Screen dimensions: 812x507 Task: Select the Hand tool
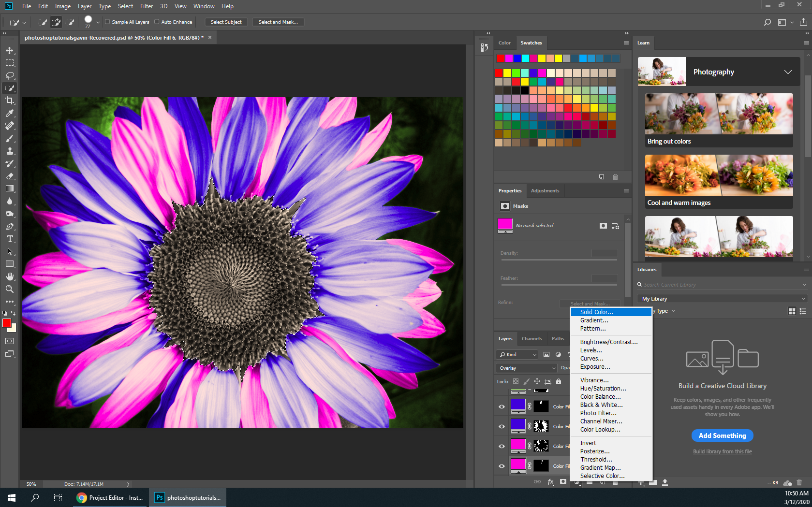(10, 276)
